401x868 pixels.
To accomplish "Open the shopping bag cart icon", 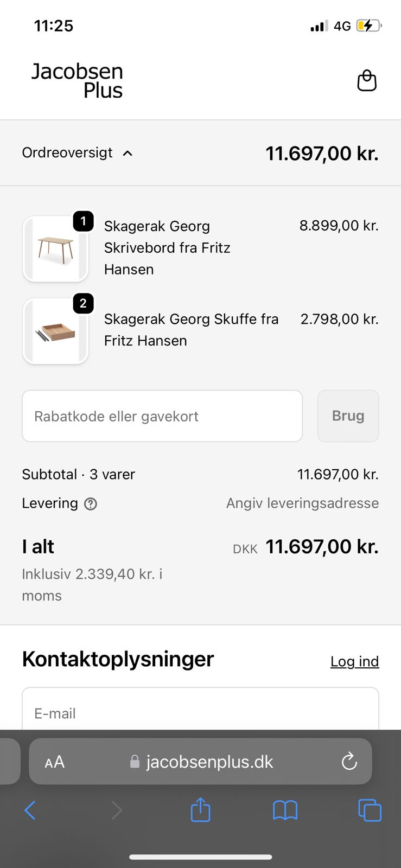I will [367, 81].
